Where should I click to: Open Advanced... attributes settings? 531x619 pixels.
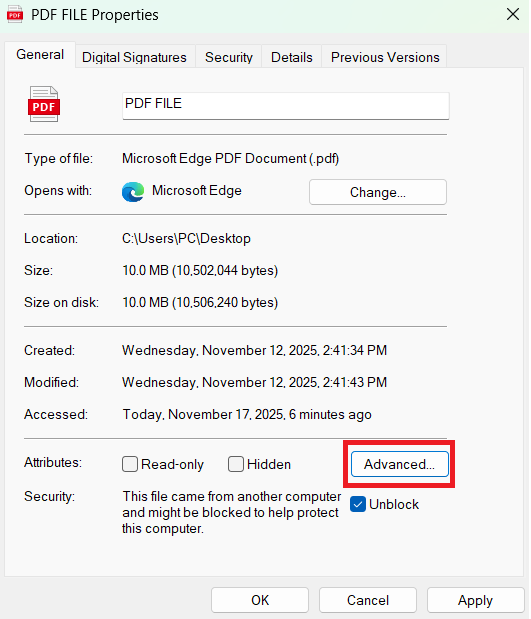[x=400, y=464]
